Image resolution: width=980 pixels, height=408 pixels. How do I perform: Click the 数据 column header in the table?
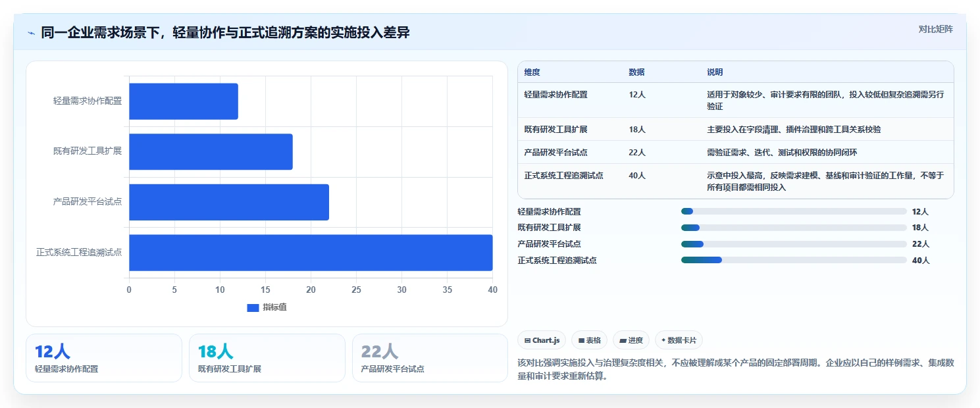(x=637, y=72)
